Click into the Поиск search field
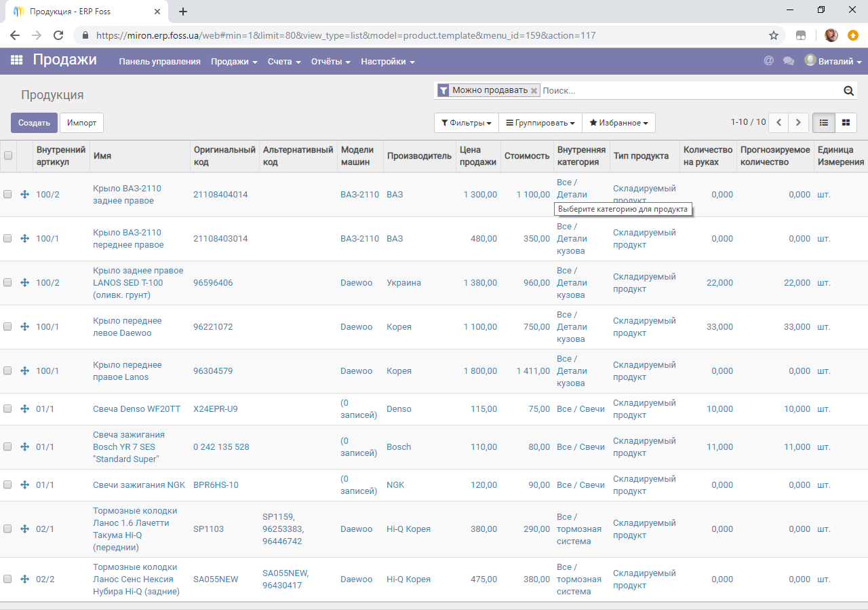This screenshot has height=610, width=868. [690, 90]
